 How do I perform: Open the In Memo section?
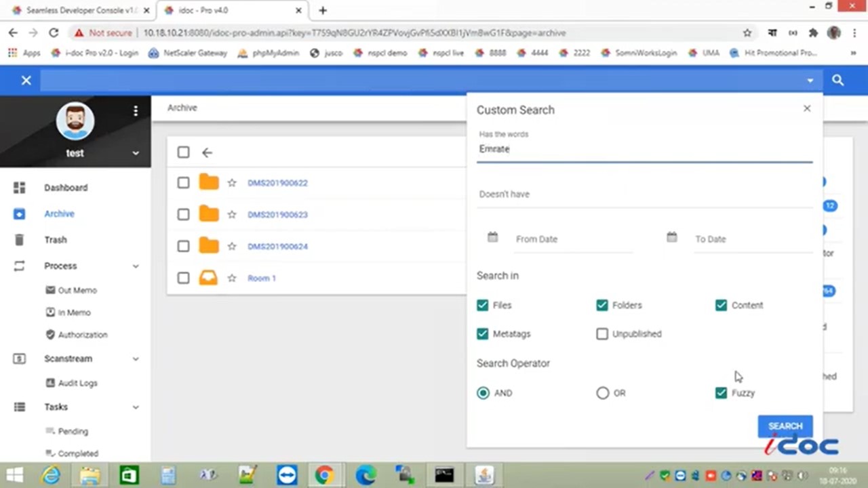tap(74, 312)
